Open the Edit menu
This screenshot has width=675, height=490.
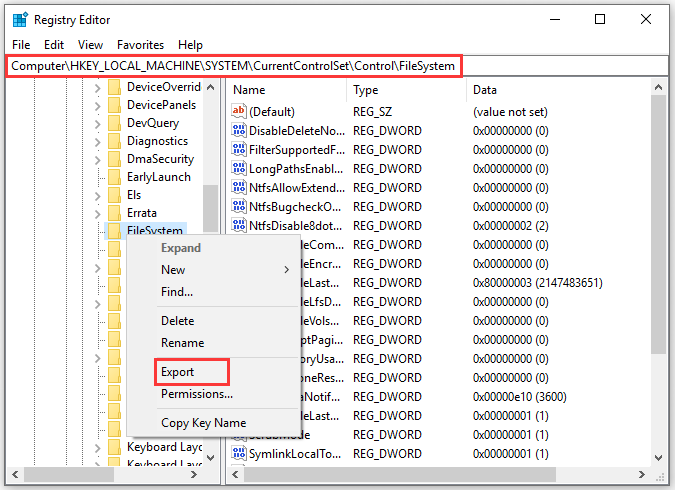pyautogui.click(x=54, y=45)
